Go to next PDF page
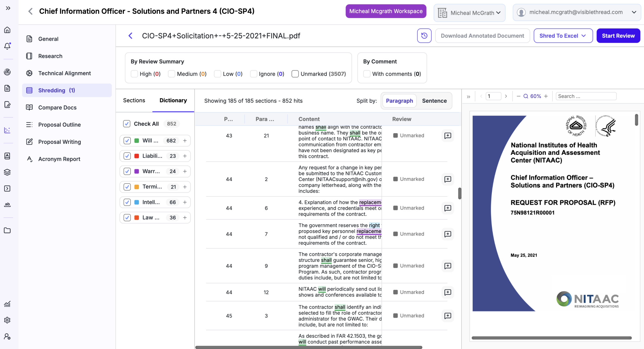This screenshot has height=349, width=644. click(x=506, y=96)
